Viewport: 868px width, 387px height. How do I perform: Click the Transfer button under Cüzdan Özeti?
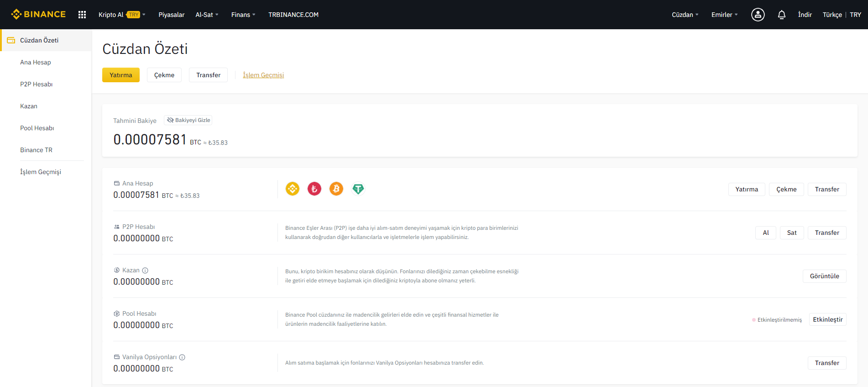209,75
